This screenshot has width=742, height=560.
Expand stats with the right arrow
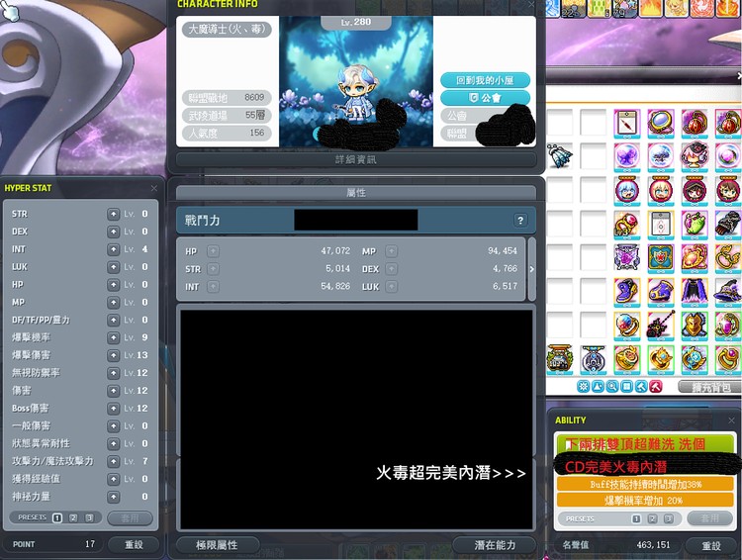click(531, 269)
